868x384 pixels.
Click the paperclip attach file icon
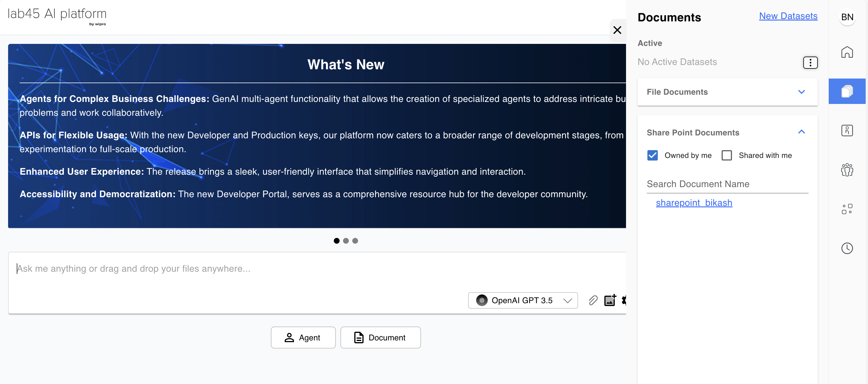(593, 300)
